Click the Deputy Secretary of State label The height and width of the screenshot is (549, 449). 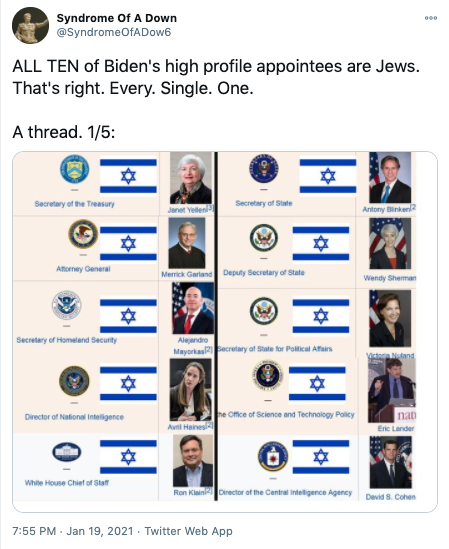(264, 272)
